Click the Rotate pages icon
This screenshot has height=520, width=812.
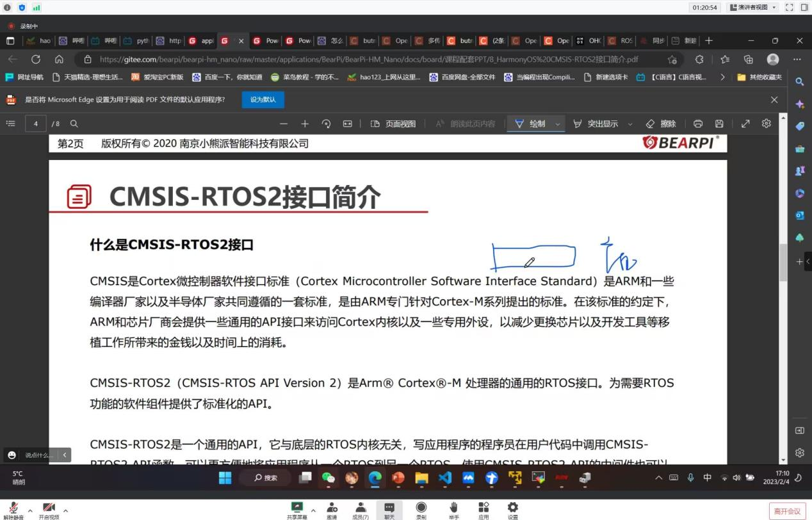pos(326,123)
